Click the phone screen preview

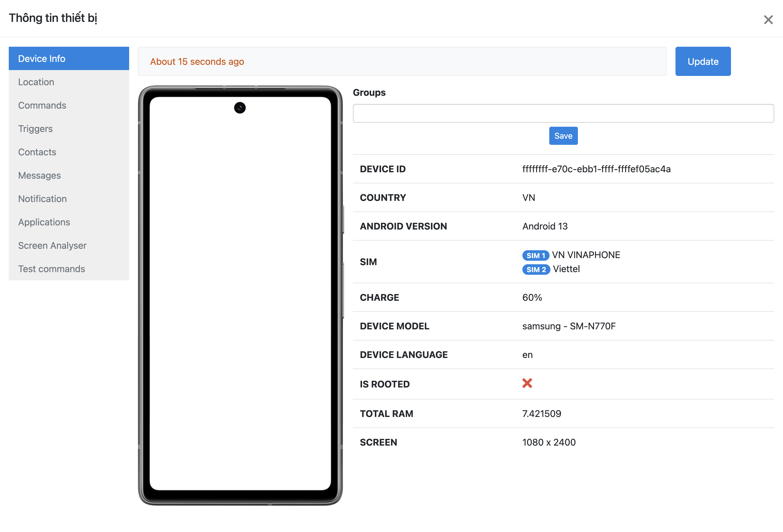(240, 296)
